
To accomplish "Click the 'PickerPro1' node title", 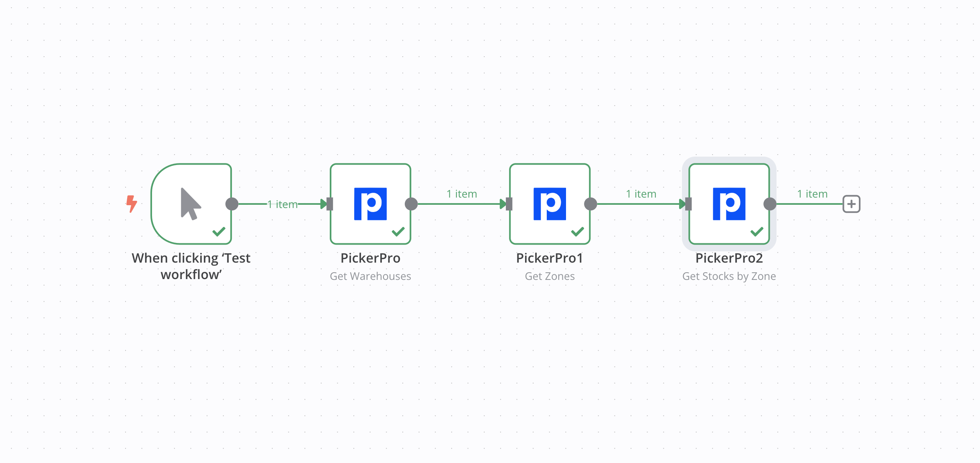I will tap(550, 258).
